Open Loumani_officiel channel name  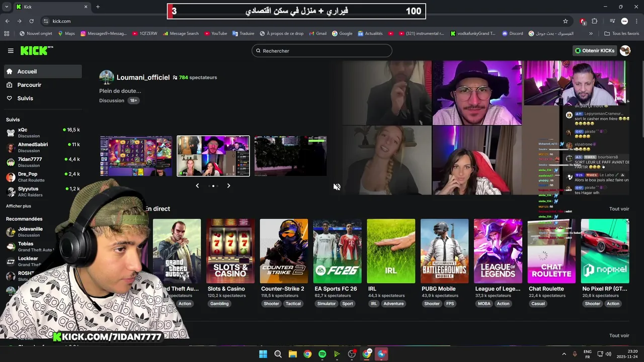(x=143, y=77)
